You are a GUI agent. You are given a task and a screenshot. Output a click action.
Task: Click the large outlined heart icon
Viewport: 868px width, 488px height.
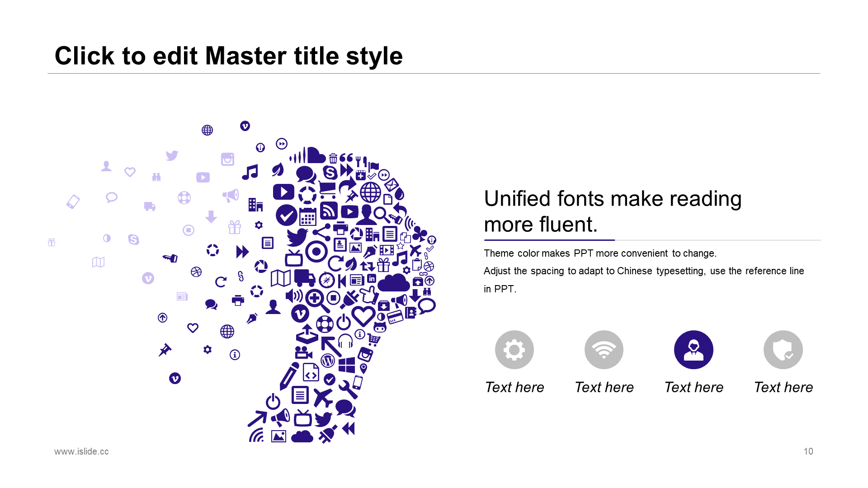click(363, 316)
